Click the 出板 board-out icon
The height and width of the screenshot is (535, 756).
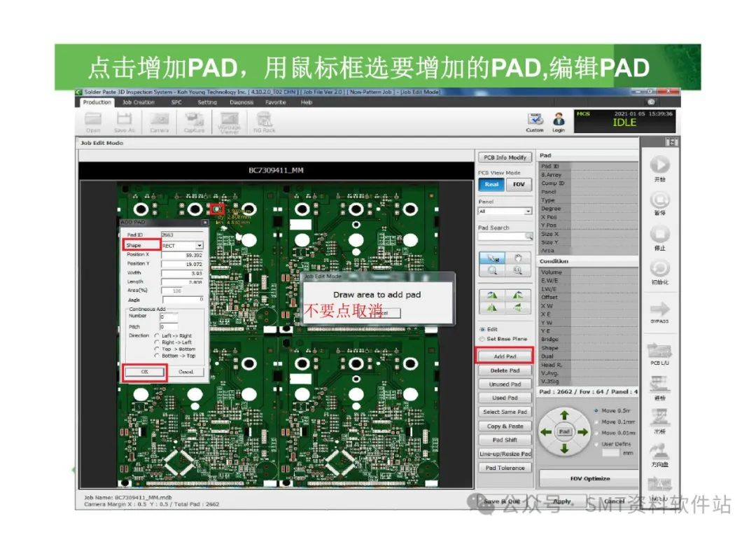click(659, 418)
